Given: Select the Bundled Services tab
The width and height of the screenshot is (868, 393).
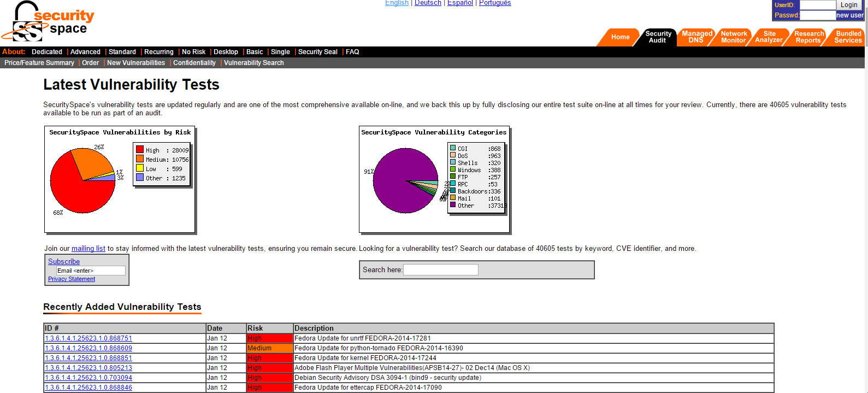Looking at the screenshot, I should coord(848,37).
